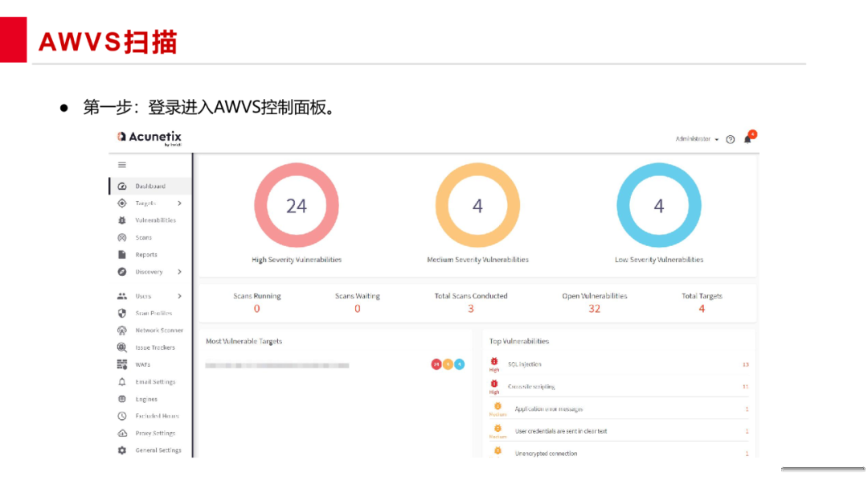Image resolution: width=868 pixels, height=489 pixels.
Task: Click the Proxy Settings label
Action: pyautogui.click(x=156, y=434)
